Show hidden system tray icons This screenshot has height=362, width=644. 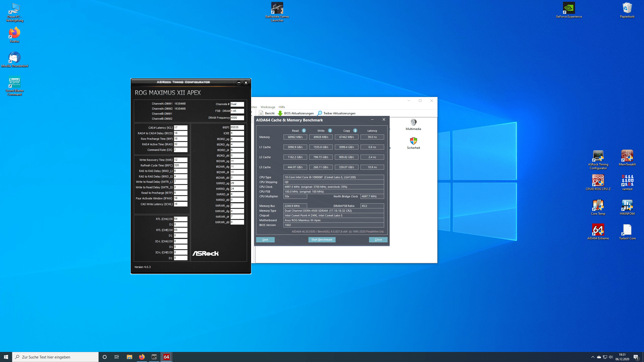pyautogui.click(x=593, y=357)
